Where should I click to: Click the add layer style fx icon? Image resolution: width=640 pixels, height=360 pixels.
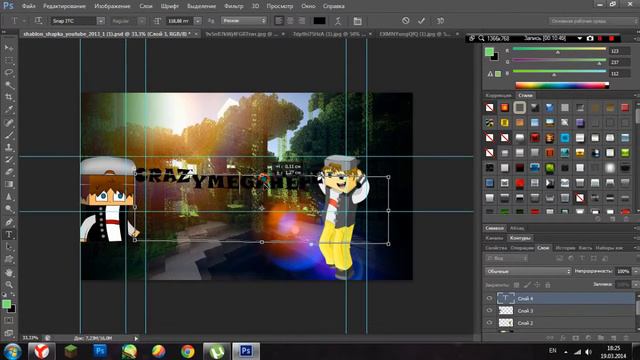[x=563, y=338]
